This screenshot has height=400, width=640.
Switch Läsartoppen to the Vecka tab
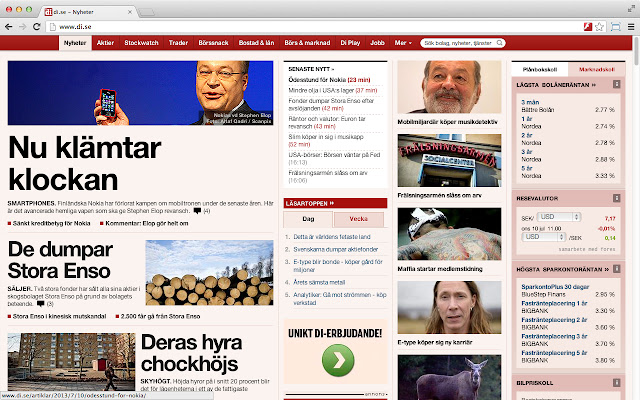(359, 219)
